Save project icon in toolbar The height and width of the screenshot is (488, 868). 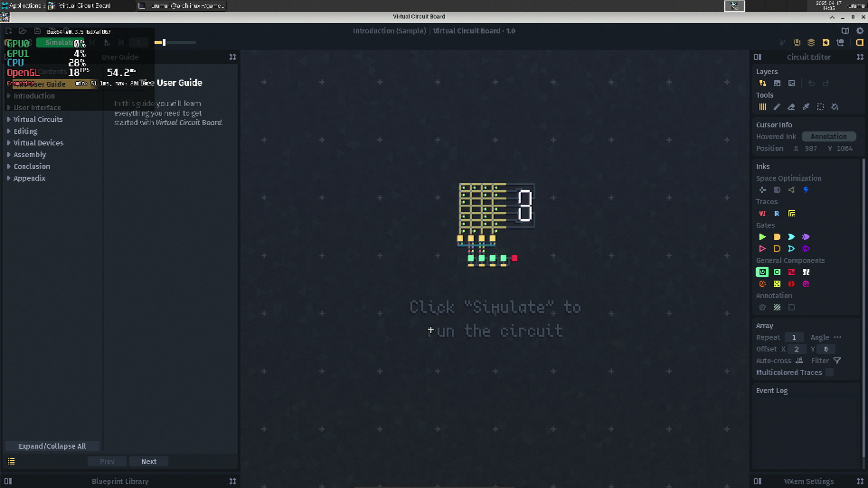(x=38, y=31)
